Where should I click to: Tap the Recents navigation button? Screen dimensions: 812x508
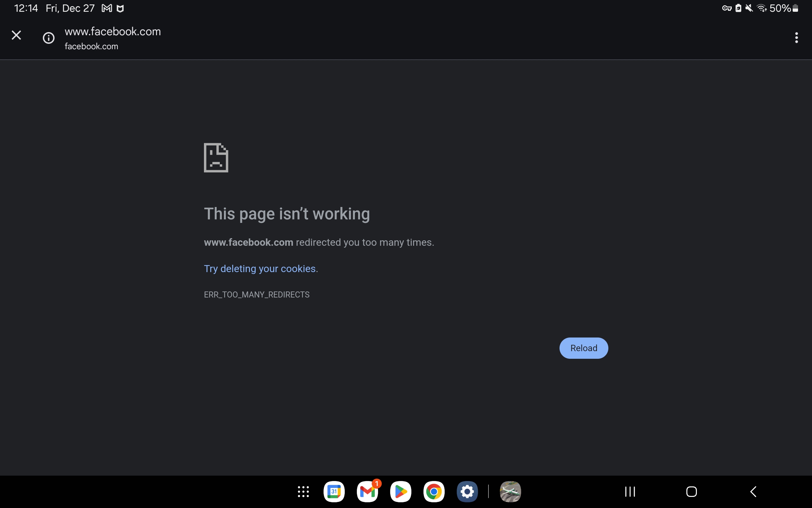(630, 491)
